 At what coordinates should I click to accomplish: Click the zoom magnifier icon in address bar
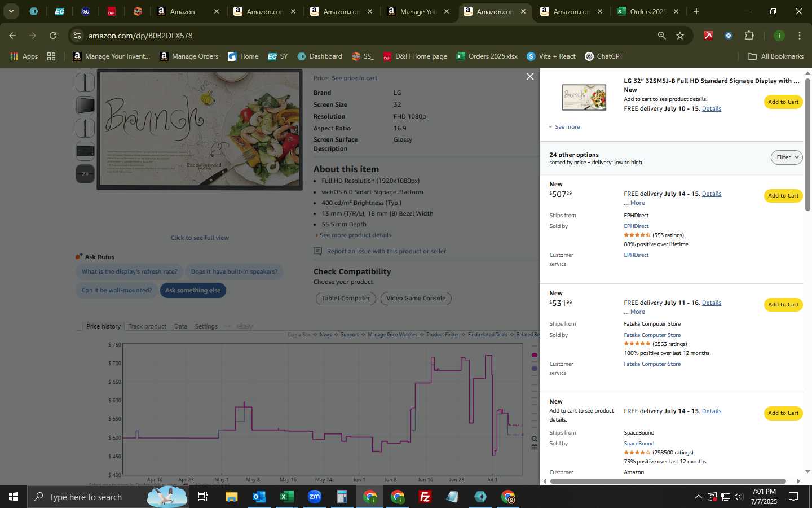click(x=661, y=36)
